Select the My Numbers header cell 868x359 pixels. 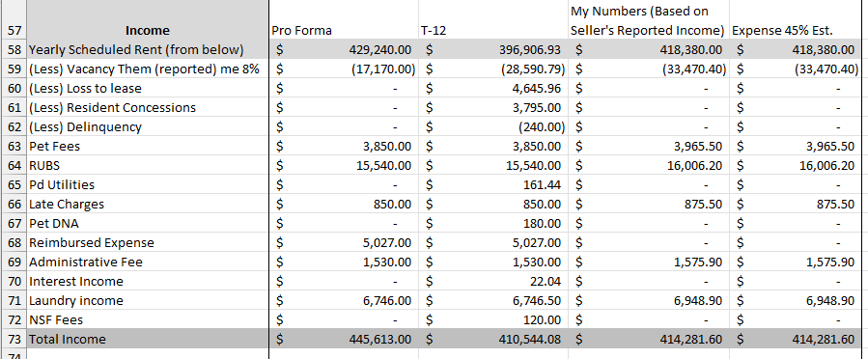pyautogui.click(x=649, y=20)
